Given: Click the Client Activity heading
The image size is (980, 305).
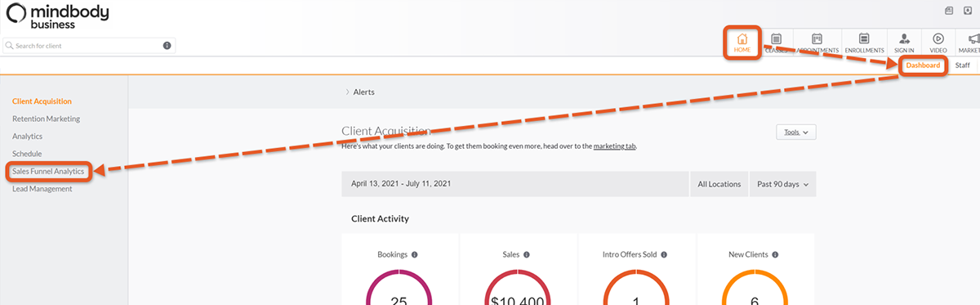Looking at the screenshot, I should click(x=380, y=219).
